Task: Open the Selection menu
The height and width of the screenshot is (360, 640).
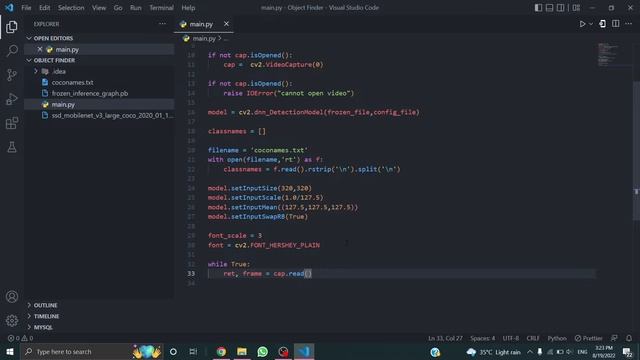Action: (71, 8)
